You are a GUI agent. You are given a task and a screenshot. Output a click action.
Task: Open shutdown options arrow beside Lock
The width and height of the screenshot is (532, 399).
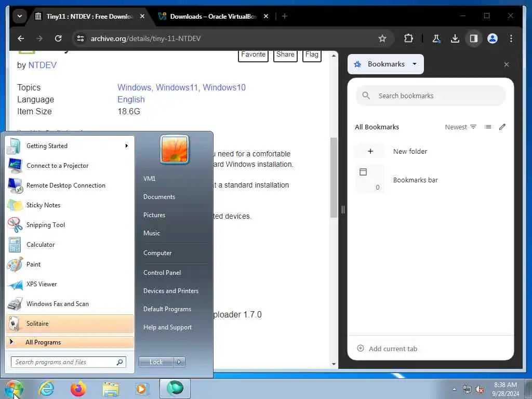(x=179, y=362)
